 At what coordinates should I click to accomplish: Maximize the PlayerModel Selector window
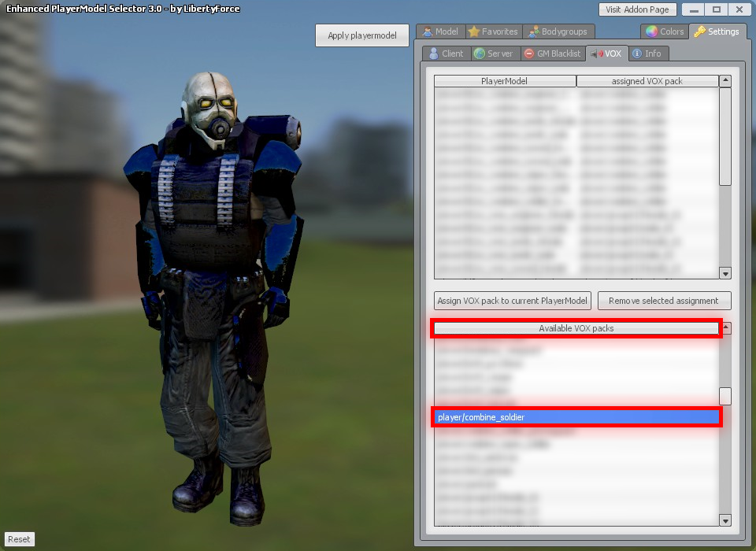pos(717,9)
